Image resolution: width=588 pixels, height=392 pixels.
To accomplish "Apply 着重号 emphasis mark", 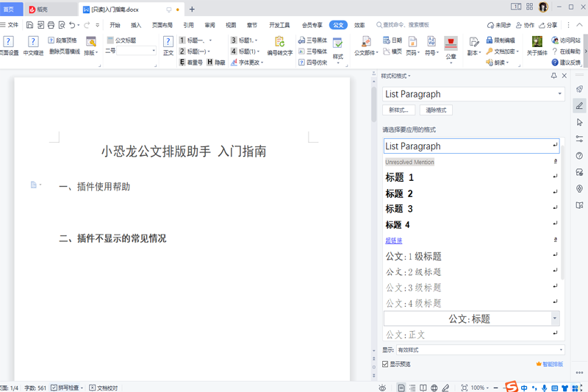I will point(191,63).
